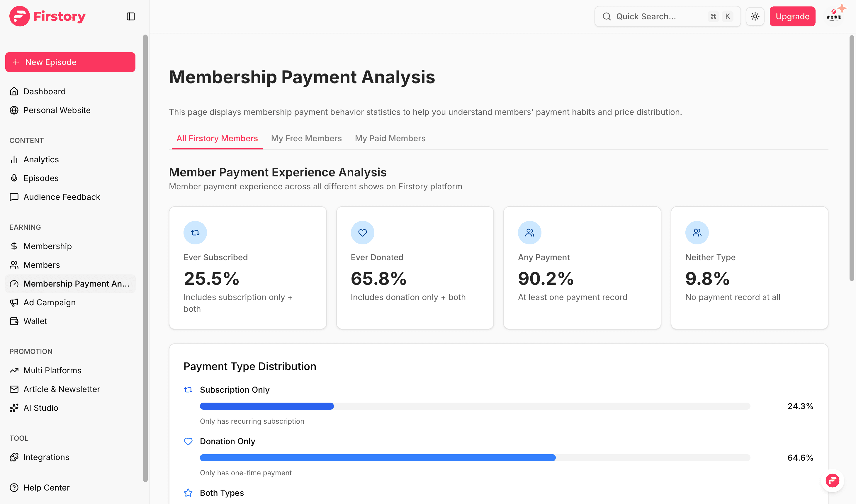The image size is (856, 504).
Task: Click the Subscription Only progress bar
Action: pyautogui.click(x=475, y=406)
